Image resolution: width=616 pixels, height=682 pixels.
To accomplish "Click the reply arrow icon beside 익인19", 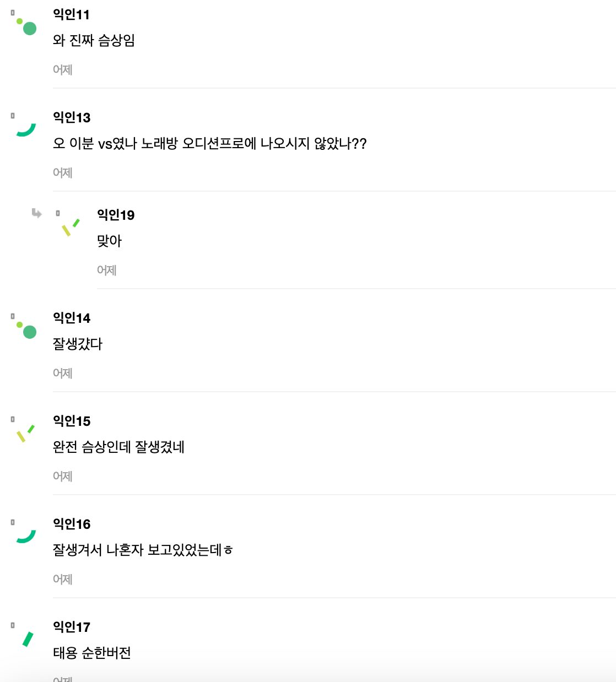I will click(x=37, y=213).
